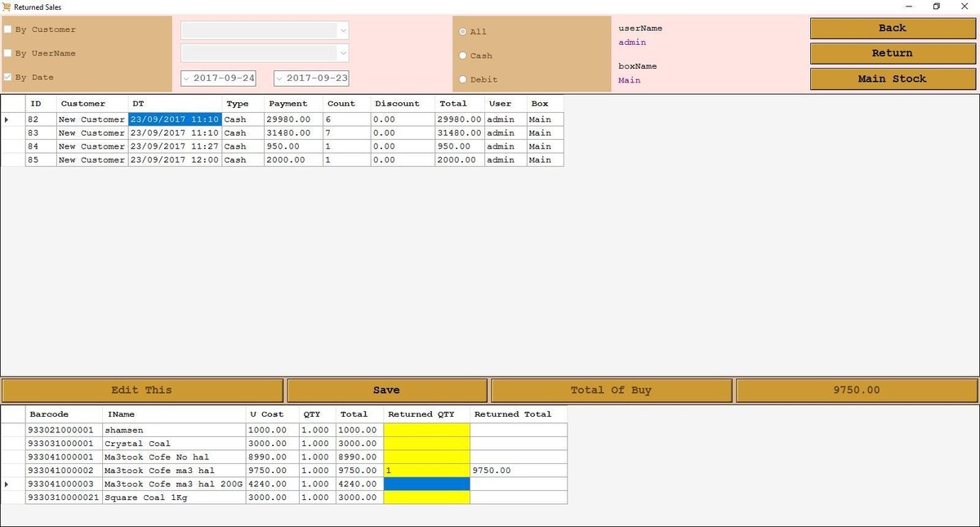The width and height of the screenshot is (980, 527).
Task: Select the Debit radio option
Action: click(x=463, y=79)
